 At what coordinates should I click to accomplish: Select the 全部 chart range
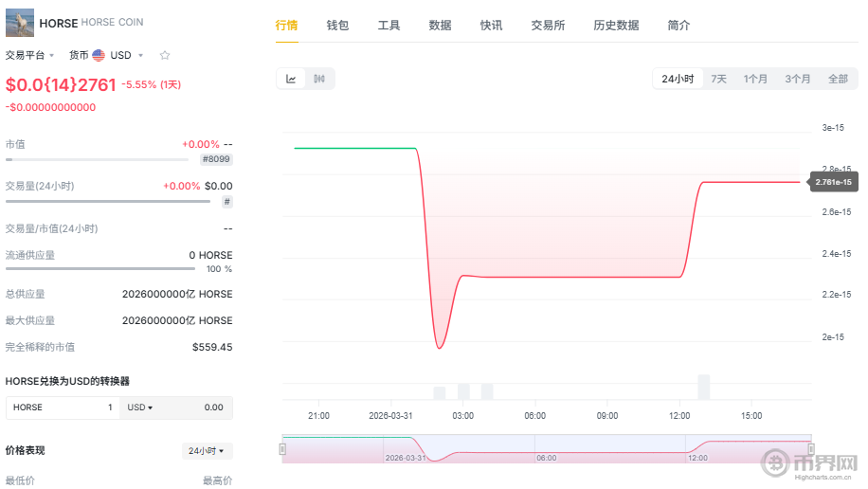(838, 80)
